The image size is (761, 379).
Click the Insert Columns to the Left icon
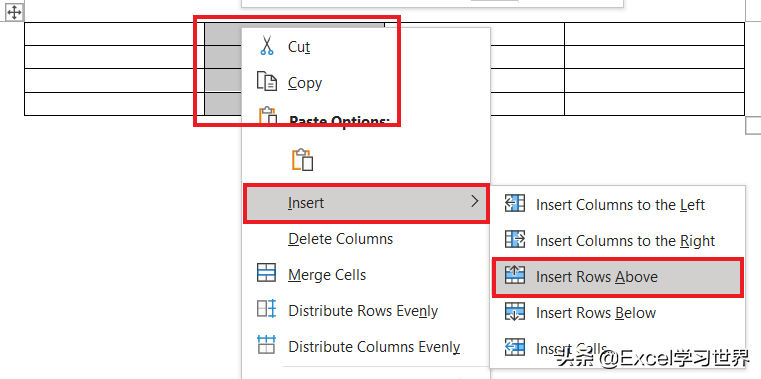[x=515, y=203]
